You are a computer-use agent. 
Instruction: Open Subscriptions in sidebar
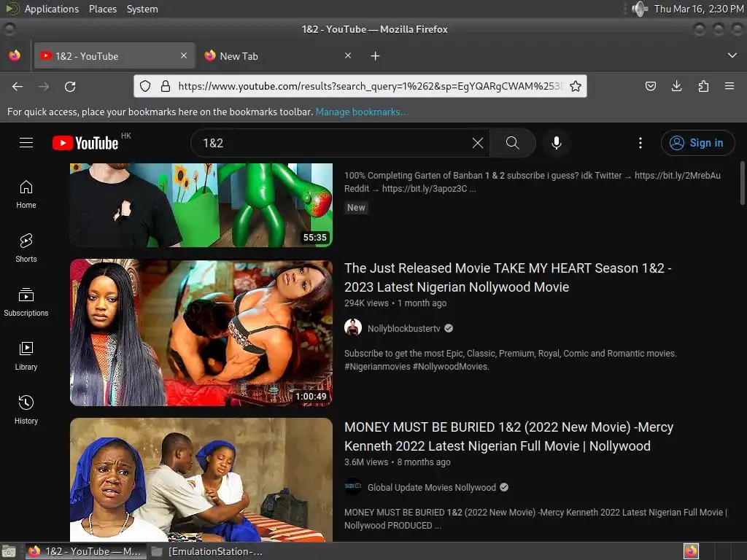tap(26, 303)
